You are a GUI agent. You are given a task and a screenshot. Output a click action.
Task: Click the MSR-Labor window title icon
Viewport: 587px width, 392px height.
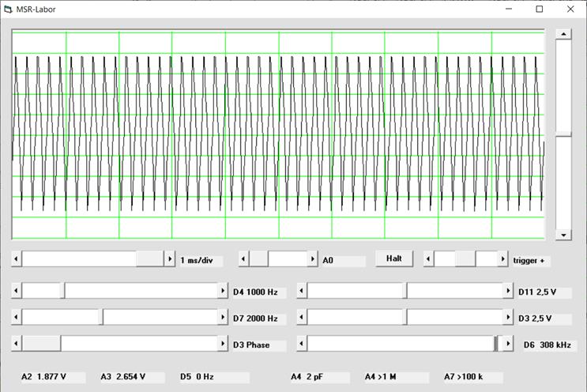coord(9,9)
